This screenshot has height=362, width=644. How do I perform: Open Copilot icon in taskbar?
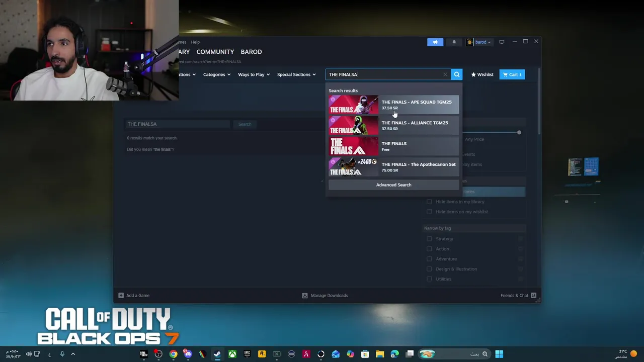pyautogui.click(x=350, y=354)
